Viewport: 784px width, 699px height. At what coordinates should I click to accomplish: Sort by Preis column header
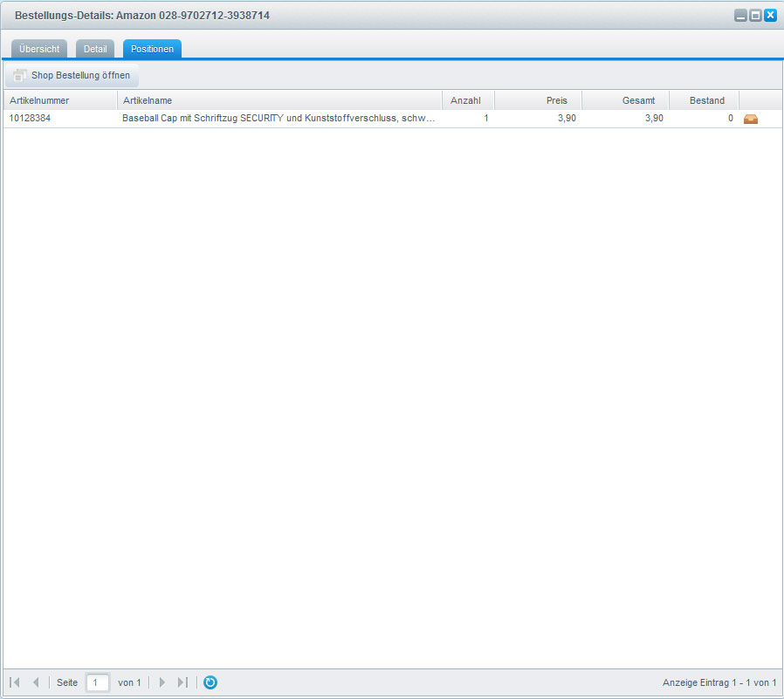click(538, 100)
